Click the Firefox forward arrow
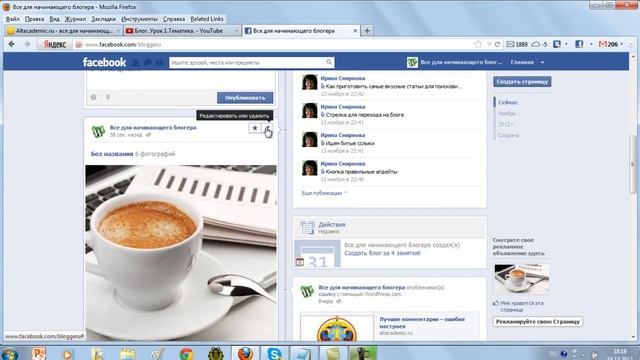The width and height of the screenshot is (640, 360). click(27, 44)
